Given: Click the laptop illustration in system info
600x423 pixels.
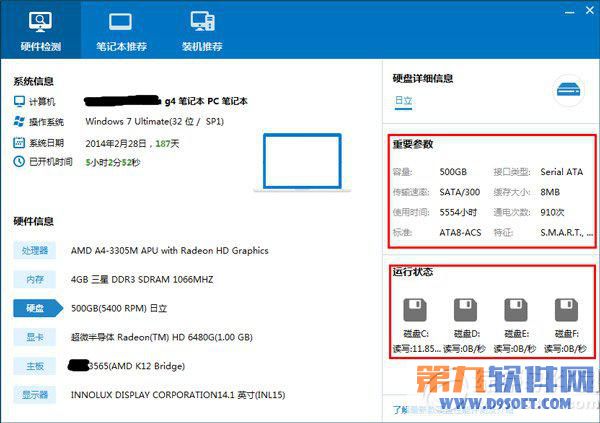Looking at the screenshot, I should pyautogui.click(x=302, y=162).
